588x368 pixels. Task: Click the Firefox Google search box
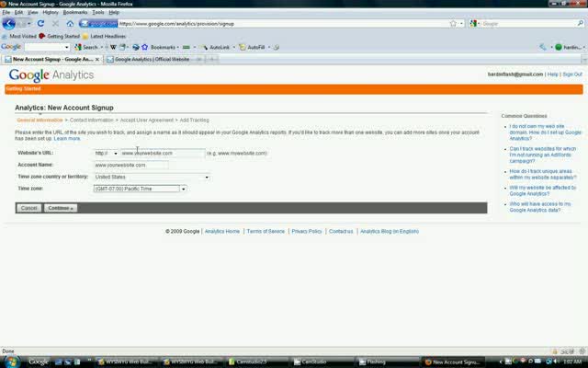tap(528, 23)
